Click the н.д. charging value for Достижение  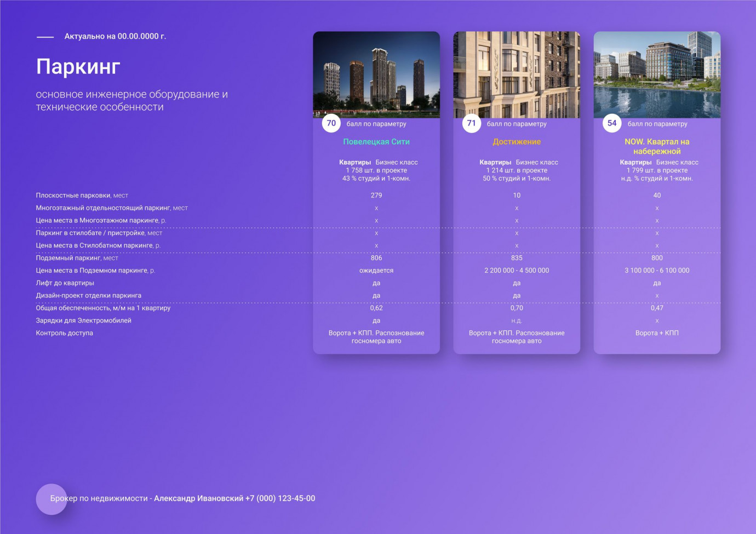point(517,321)
